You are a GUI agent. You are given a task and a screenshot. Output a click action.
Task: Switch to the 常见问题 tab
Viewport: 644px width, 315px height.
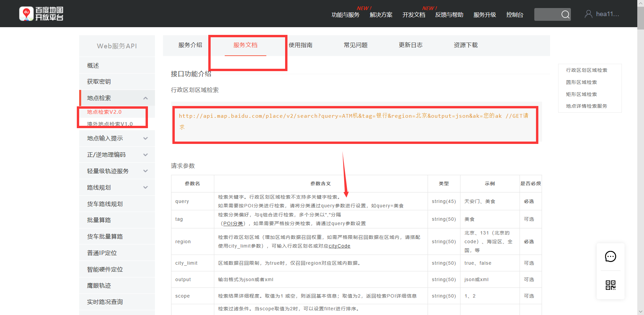[356, 45]
